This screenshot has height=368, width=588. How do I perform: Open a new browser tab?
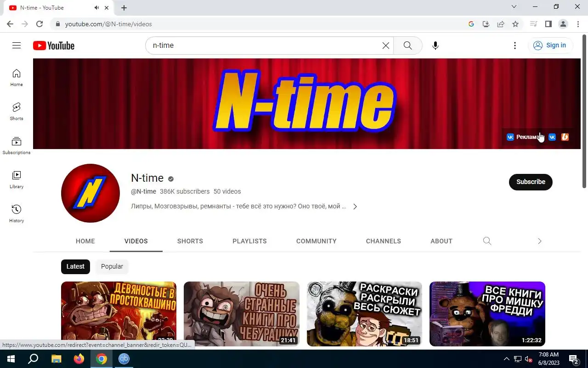point(124,8)
